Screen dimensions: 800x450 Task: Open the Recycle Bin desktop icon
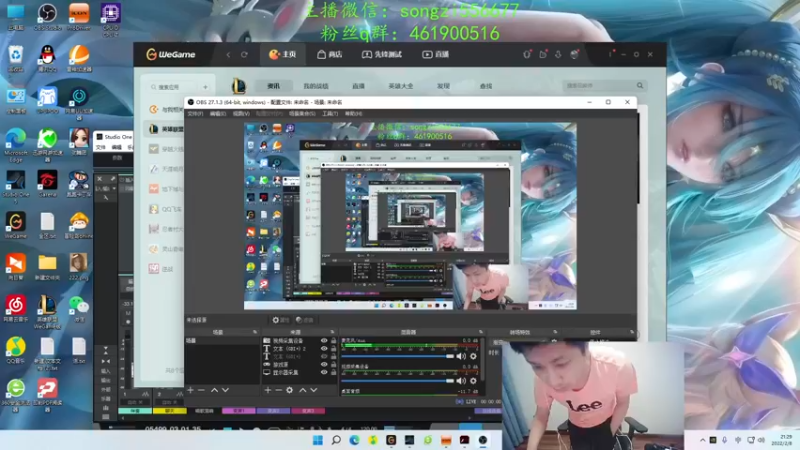[x=16, y=58]
